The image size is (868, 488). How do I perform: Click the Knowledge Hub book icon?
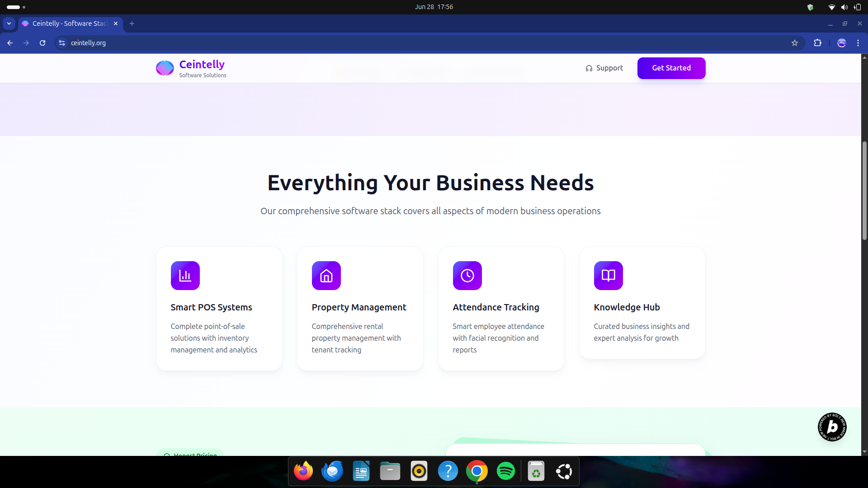coord(608,276)
